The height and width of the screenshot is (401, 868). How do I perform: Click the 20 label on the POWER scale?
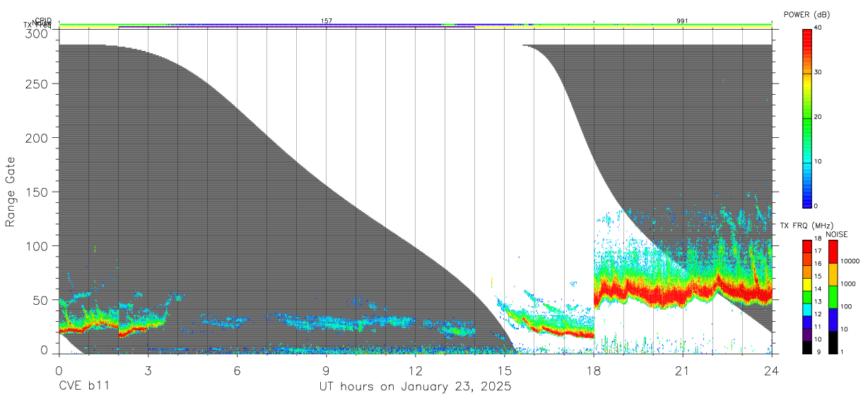tap(818, 117)
